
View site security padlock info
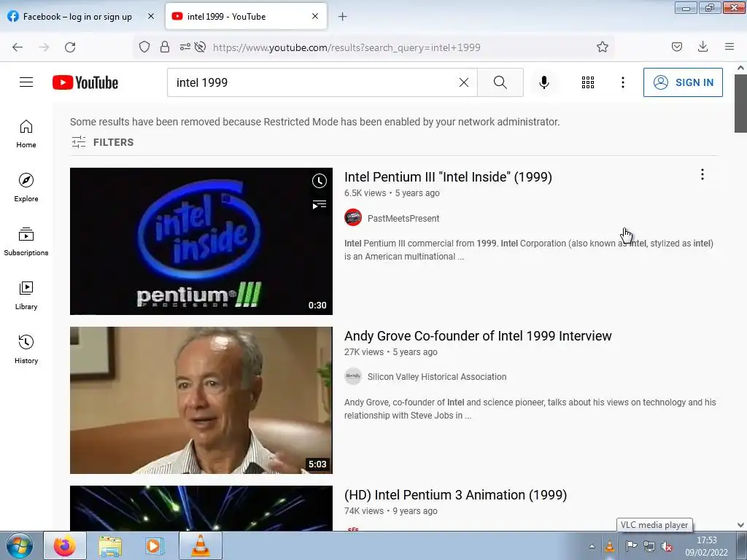point(165,47)
